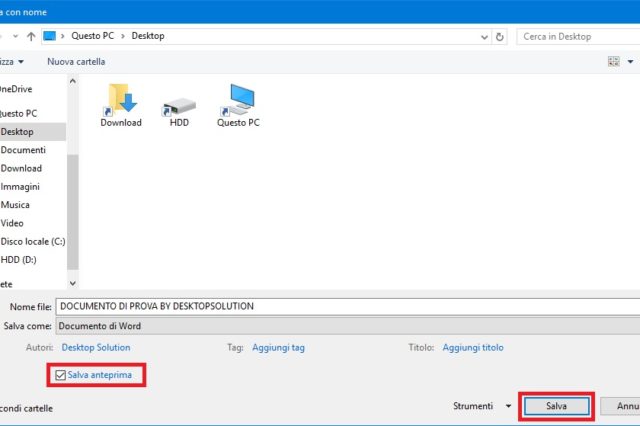Screen dimensions: 640x426
Task: Select Download in navigation pane
Action: [x=21, y=169]
